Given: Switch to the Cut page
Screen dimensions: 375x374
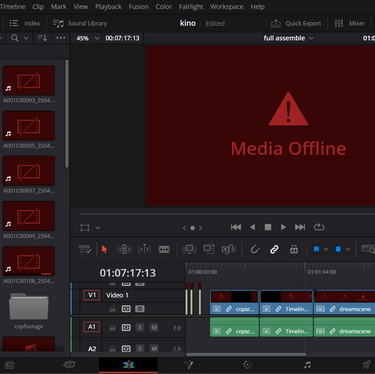Looking at the screenshot, I should point(69,365).
